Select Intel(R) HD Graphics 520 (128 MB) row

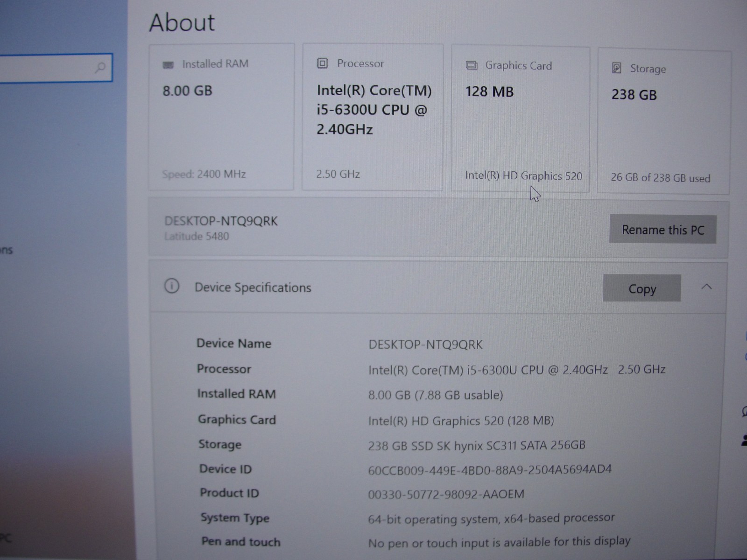click(461, 420)
